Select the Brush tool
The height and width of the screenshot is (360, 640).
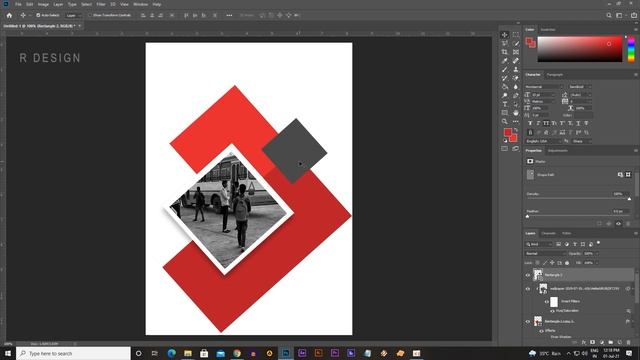tap(504, 69)
